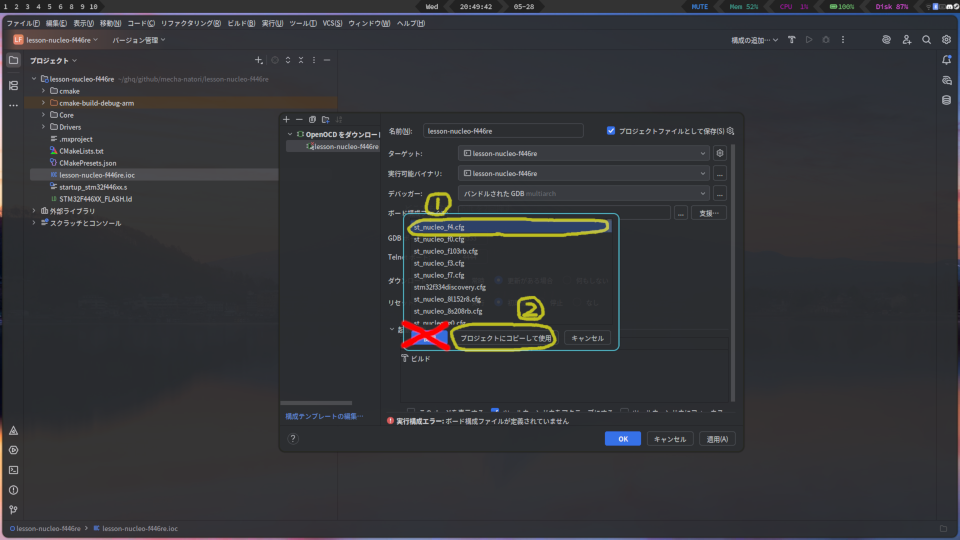Click the board config assist button
The image size is (960, 540).
(709, 213)
